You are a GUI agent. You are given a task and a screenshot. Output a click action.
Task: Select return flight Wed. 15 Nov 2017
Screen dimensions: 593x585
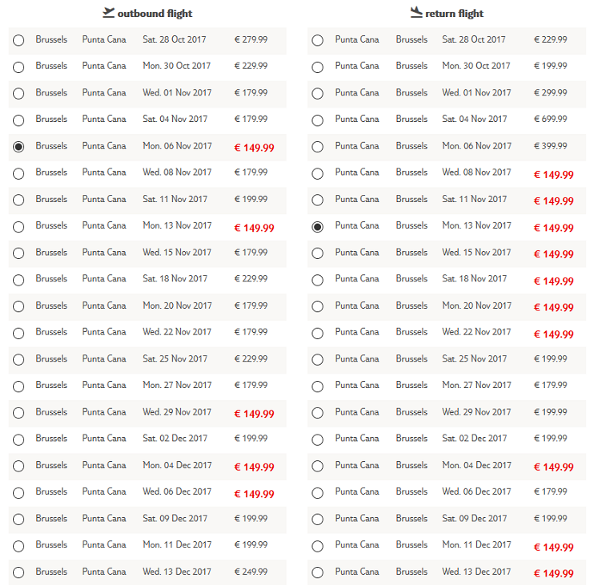[318, 253]
